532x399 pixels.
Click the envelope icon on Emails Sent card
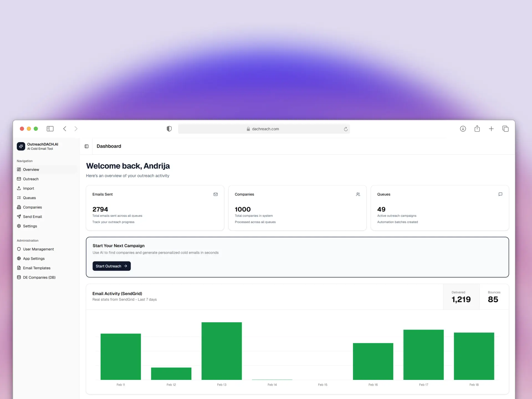click(216, 195)
